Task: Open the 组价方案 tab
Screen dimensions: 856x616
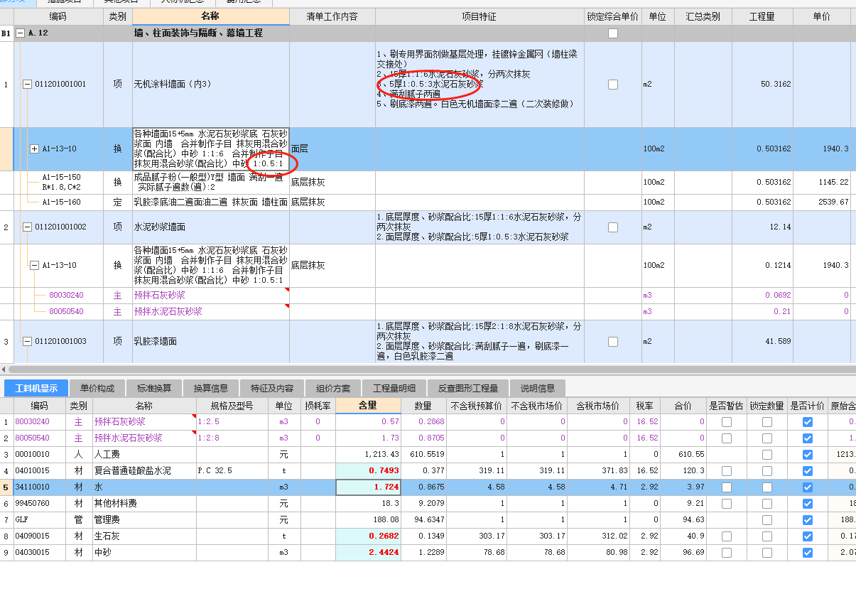Action: [x=333, y=388]
